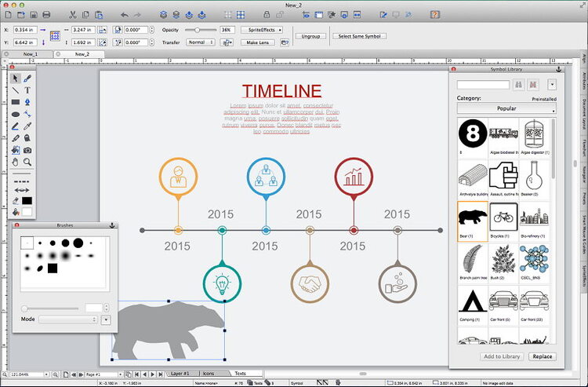Select the Ellipse shape tool
This screenshot has width=588, height=387.
click(x=16, y=114)
